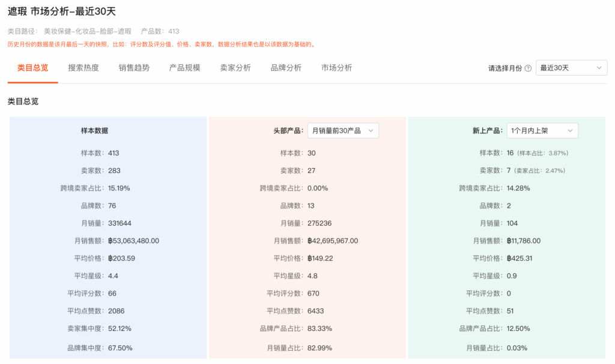Click the 样本占比: 3.87% note
The width and height of the screenshot is (615, 364).
pos(543,153)
